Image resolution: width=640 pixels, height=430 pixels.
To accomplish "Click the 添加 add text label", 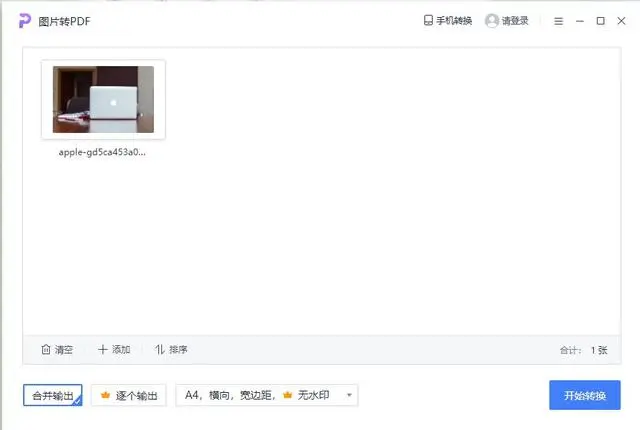I will tap(121, 350).
